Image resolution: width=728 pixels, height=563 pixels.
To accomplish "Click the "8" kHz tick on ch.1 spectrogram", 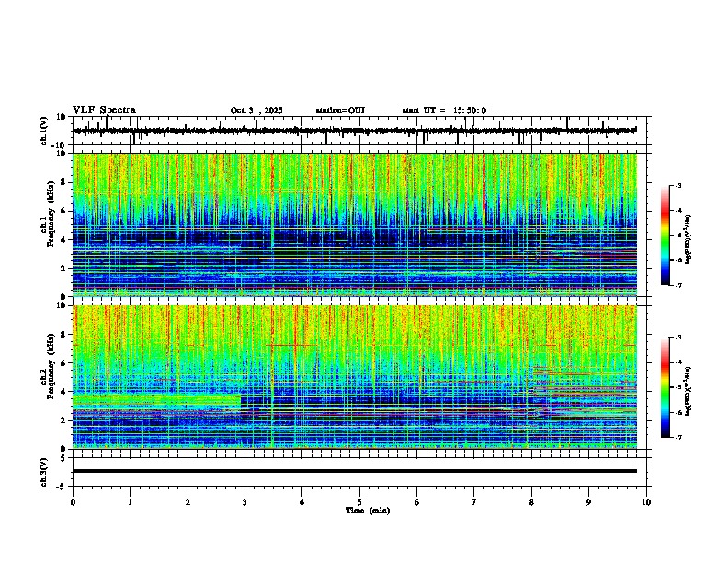I will point(64,182).
